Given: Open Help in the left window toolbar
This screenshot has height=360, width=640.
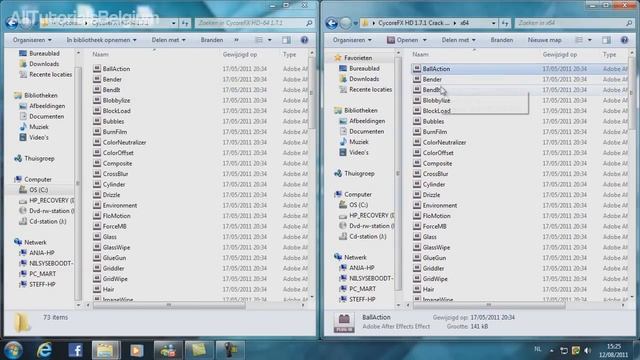Looking at the screenshot, I should coord(304,40).
